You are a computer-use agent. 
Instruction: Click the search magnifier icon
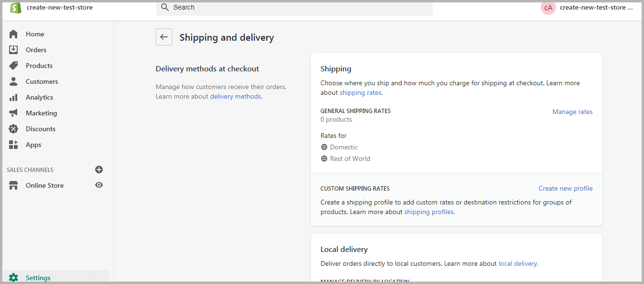[x=165, y=7]
